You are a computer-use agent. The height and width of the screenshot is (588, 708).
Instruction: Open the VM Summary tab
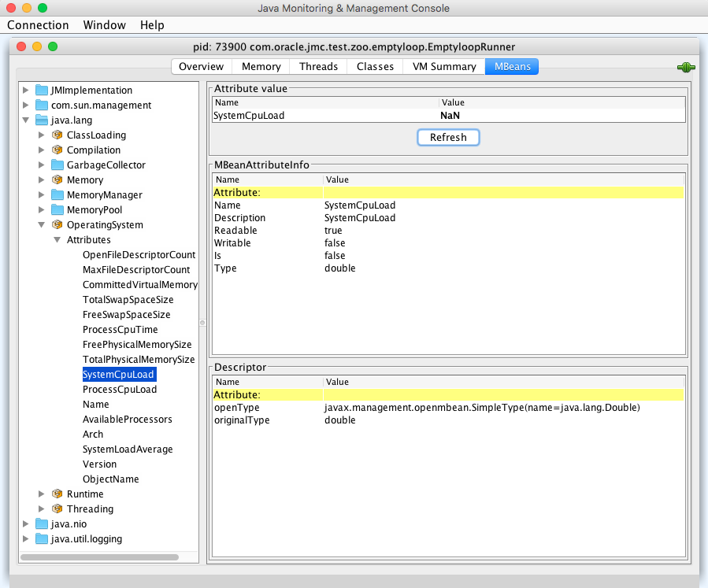(x=443, y=67)
